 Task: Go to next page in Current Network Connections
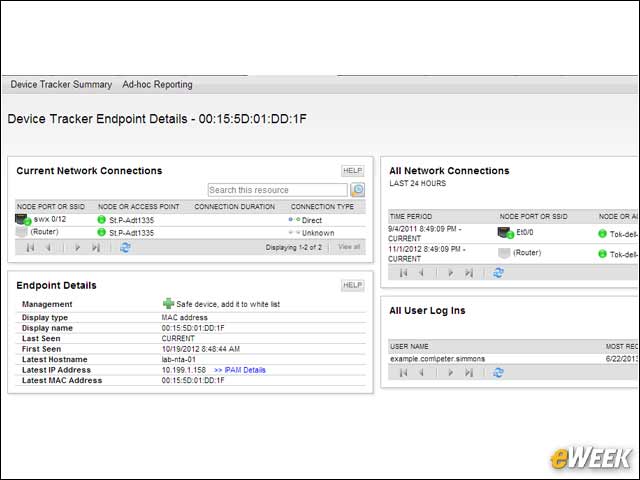tap(77, 247)
